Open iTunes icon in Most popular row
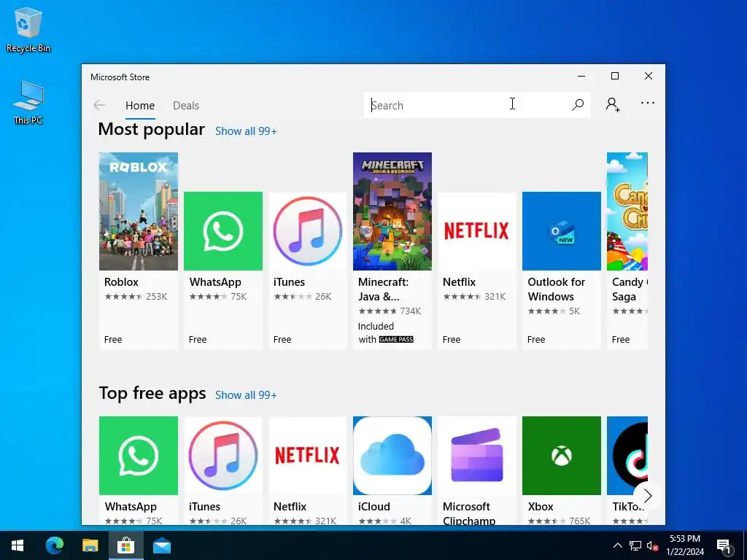This screenshot has height=560, width=747. 308,231
